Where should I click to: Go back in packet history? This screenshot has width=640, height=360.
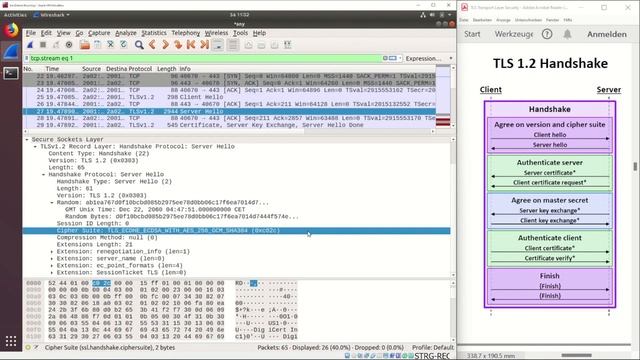152,45
